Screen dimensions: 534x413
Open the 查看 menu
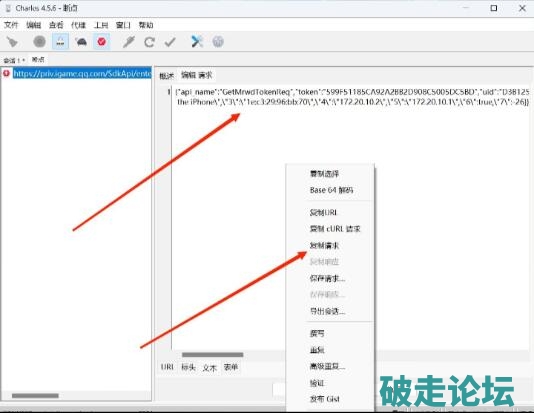(56, 25)
